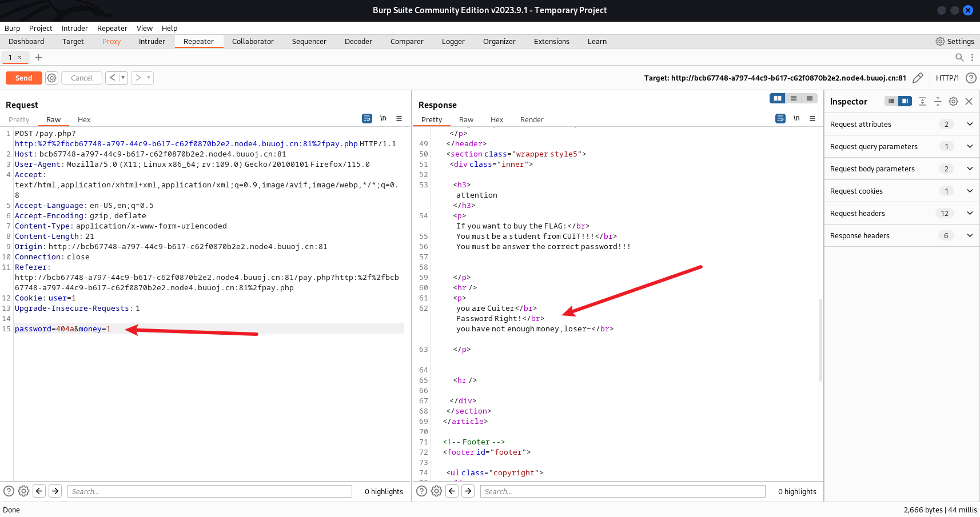This screenshot has height=517, width=980.
Task: Select side-by-side layout view
Action: click(778, 98)
